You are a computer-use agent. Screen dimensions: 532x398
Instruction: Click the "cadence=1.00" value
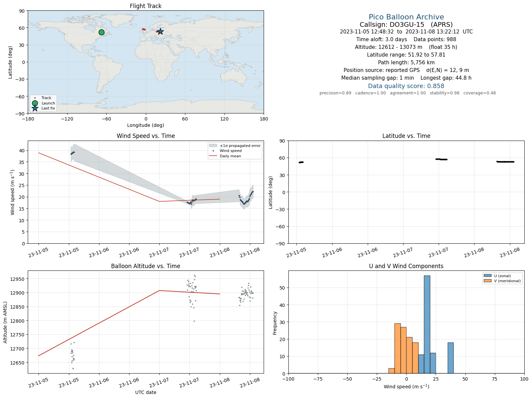point(370,93)
